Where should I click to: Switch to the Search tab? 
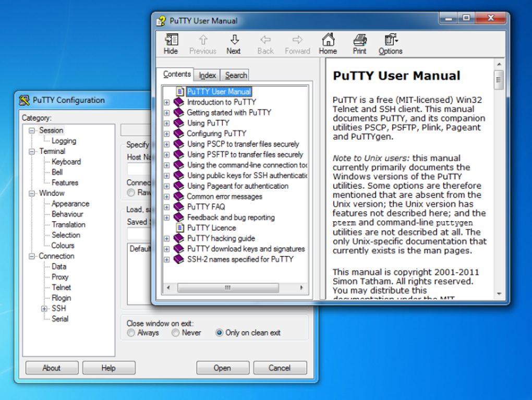236,75
